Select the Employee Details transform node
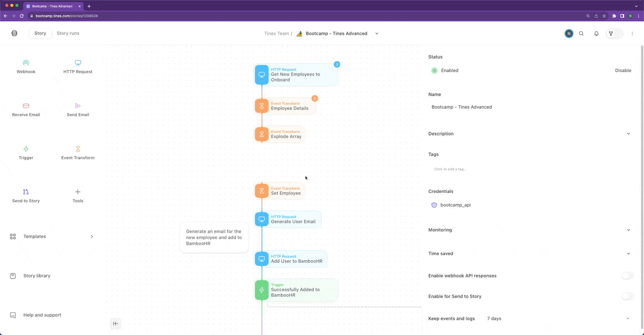644x335 pixels. click(x=285, y=106)
